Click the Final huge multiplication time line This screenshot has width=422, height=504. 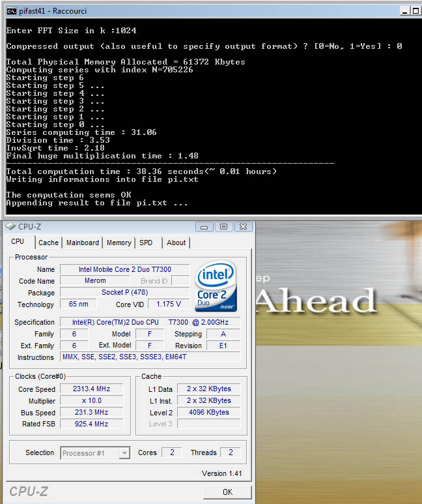tap(102, 156)
